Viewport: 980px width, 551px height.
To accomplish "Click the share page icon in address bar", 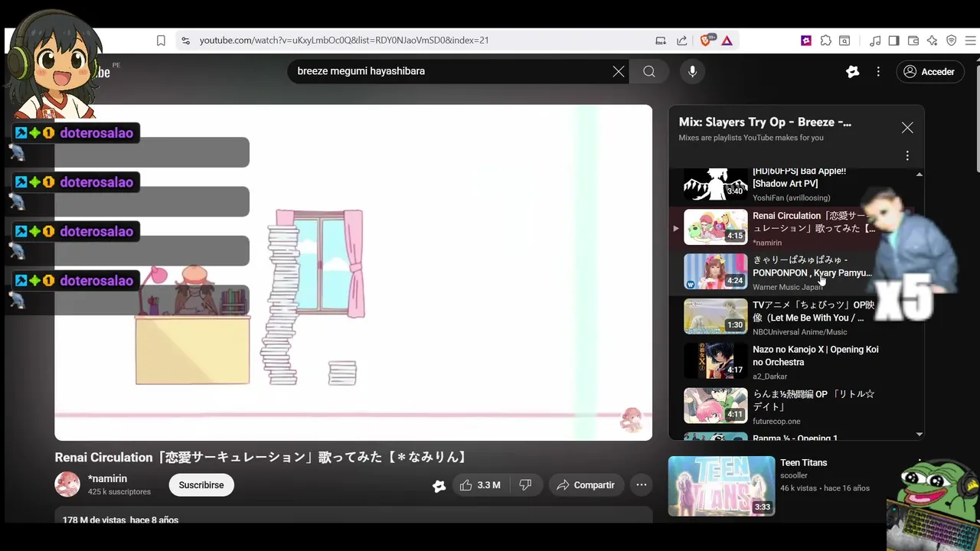I will (681, 41).
